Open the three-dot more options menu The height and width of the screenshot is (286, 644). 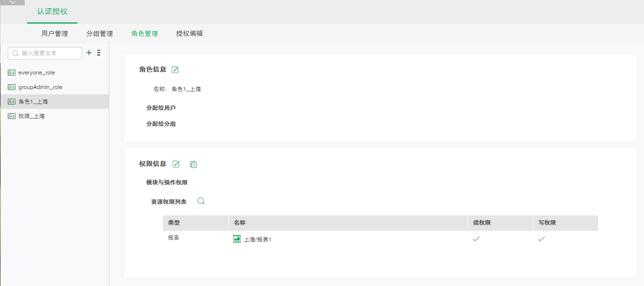(99, 53)
